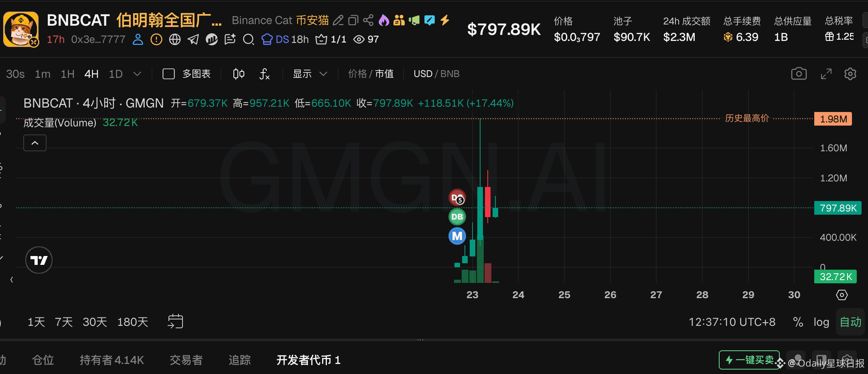This screenshot has height=374, width=868.
Task: Open the price axis hexagon settings icon
Action: pos(842,295)
